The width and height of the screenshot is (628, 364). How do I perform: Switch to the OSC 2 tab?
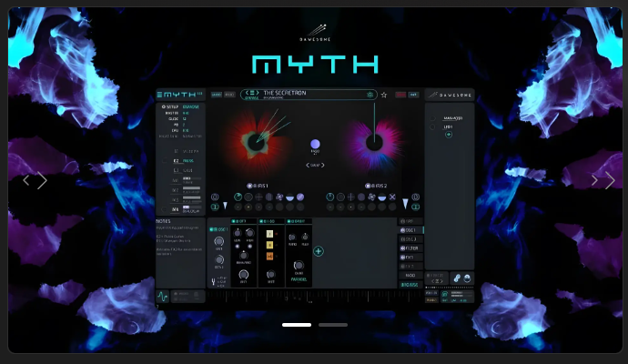[410, 239]
